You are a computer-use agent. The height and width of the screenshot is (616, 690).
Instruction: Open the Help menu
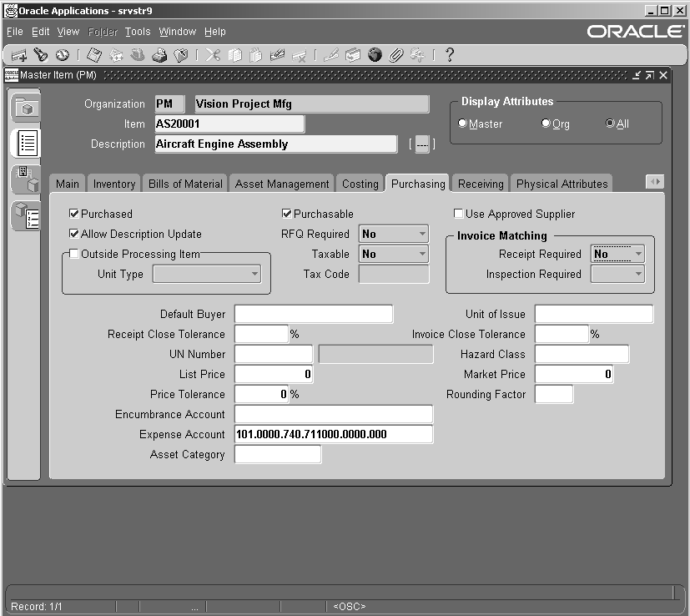pyautogui.click(x=214, y=32)
